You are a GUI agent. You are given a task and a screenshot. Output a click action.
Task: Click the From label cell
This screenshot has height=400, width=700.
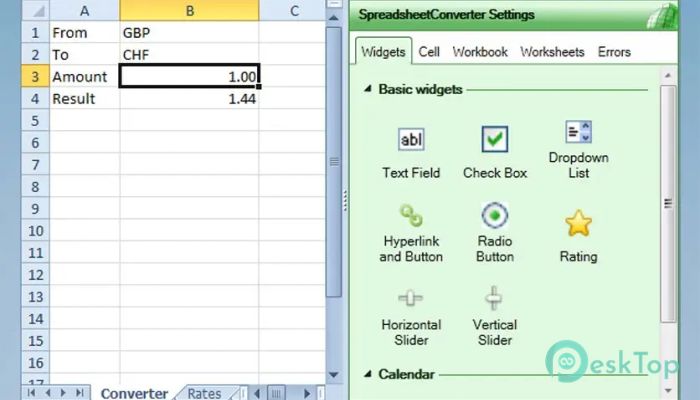point(84,33)
